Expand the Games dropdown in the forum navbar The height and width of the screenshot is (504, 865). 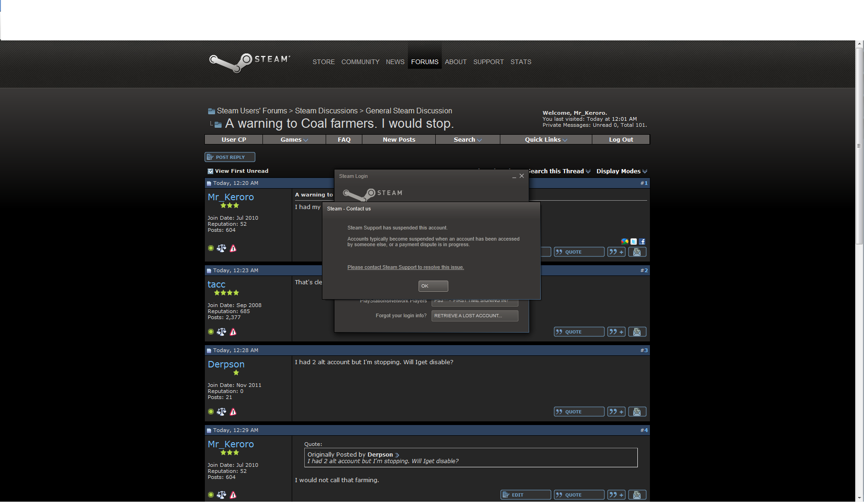[x=294, y=140]
